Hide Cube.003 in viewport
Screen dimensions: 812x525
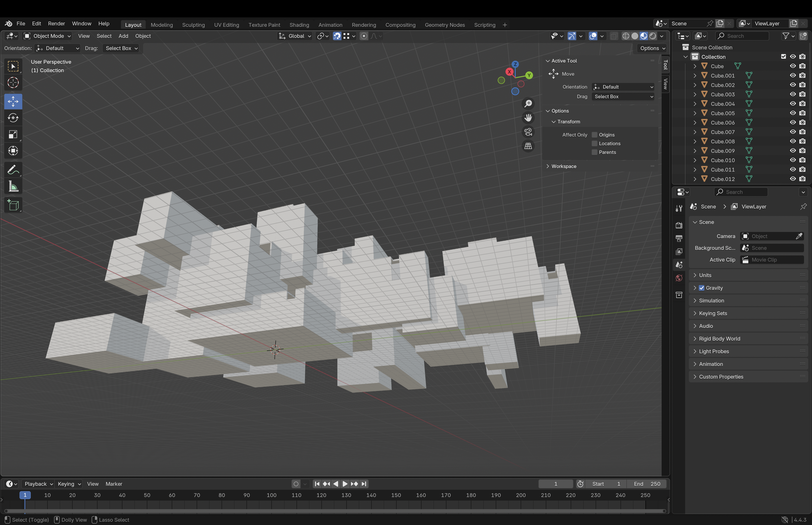click(x=793, y=95)
